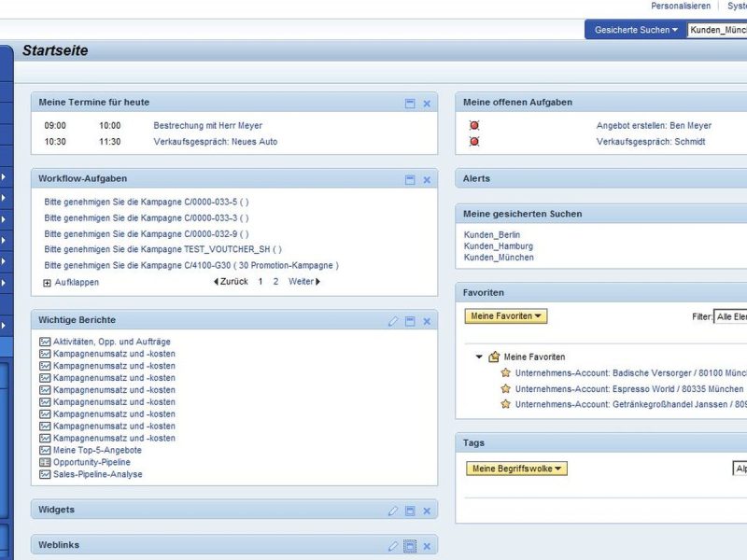Open workflow item Kampagne C/4100-G30 Promotion-Kampagne

click(191, 265)
